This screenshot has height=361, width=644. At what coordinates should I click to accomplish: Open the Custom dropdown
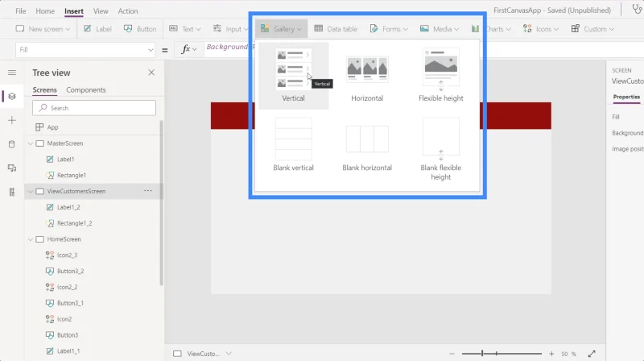pyautogui.click(x=592, y=29)
